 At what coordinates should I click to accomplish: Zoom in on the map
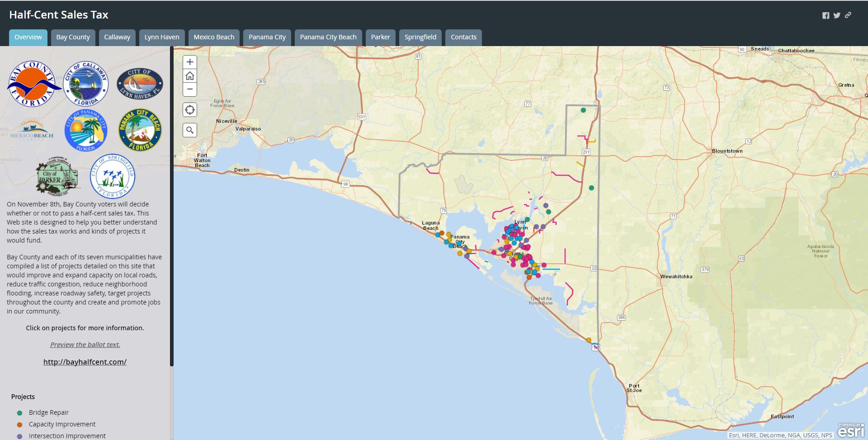point(190,62)
